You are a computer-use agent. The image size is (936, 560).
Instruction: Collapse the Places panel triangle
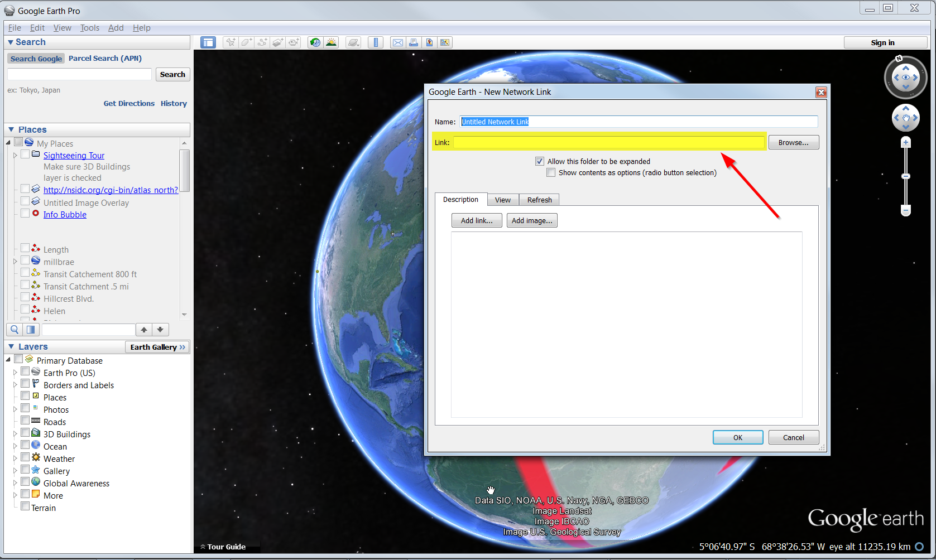click(x=11, y=129)
